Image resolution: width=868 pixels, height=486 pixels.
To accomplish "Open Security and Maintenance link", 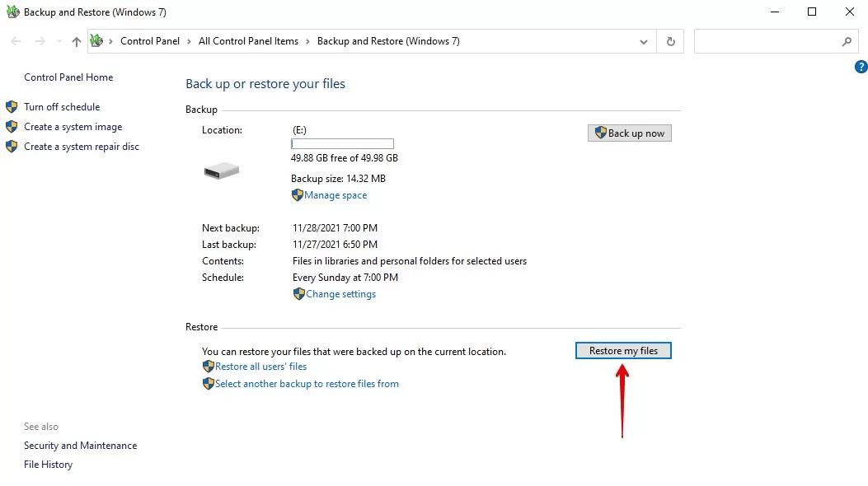I will coord(80,446).
